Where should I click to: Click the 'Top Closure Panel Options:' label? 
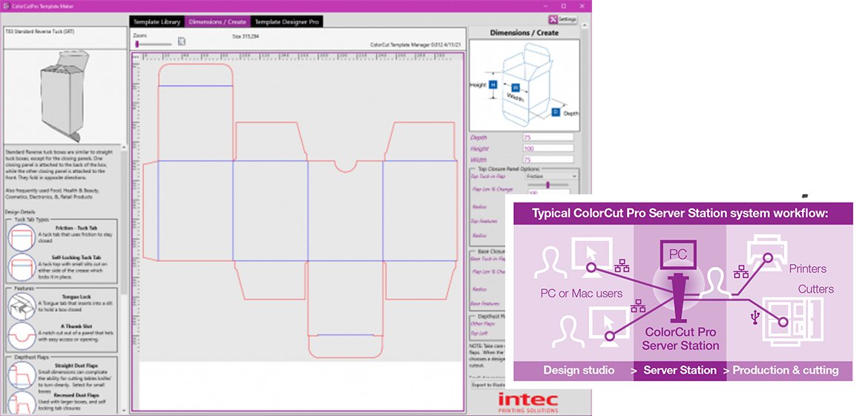(x=507, y=168)
